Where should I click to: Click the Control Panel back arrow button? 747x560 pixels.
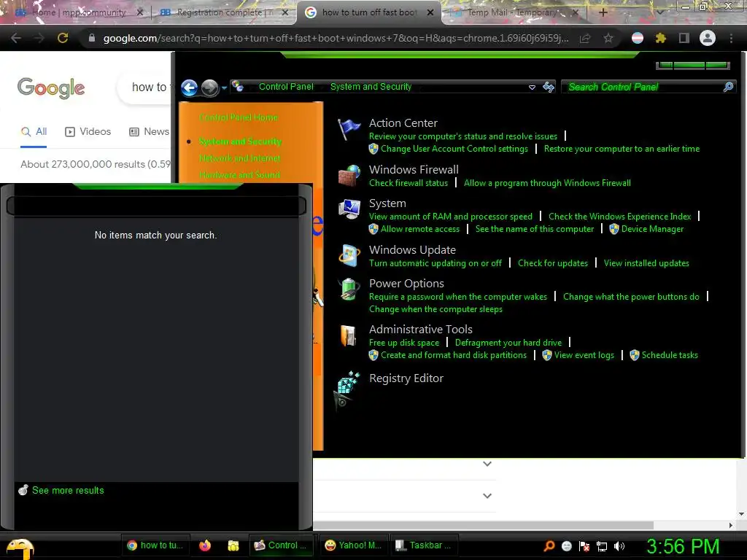190,87
